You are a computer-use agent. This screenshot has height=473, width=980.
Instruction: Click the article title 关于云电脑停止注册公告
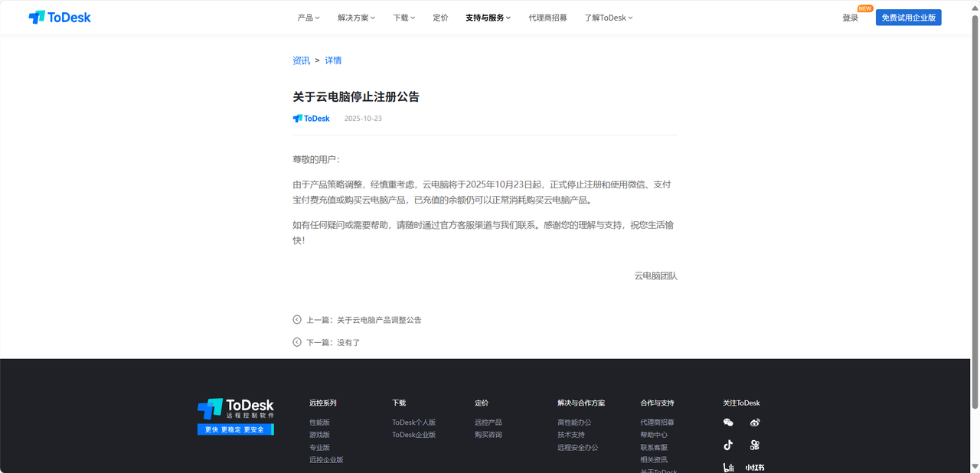(356, 97)
